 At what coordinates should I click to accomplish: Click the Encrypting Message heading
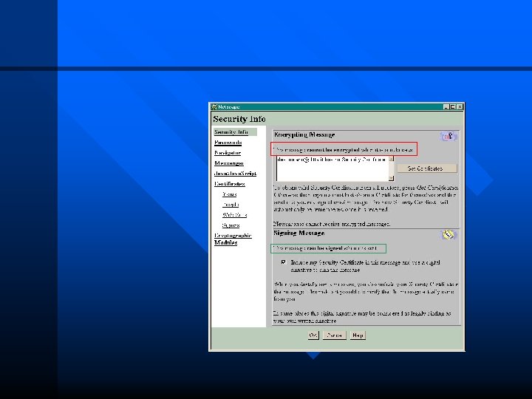pyautogui.click(x=304, y=134)
